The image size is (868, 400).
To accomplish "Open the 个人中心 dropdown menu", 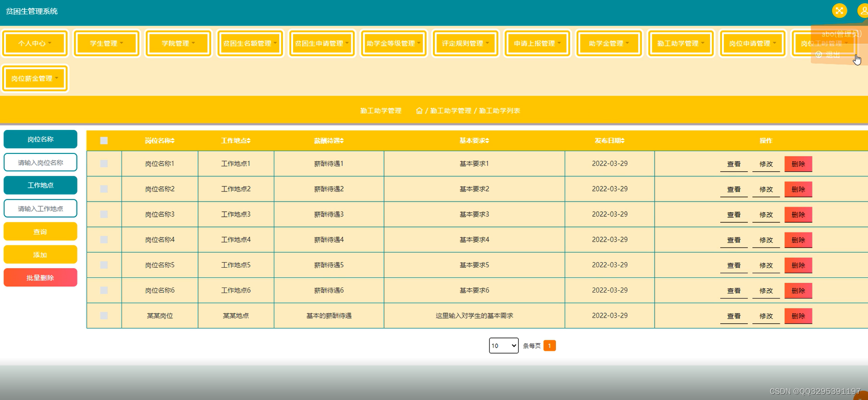I will coord(35,43).
